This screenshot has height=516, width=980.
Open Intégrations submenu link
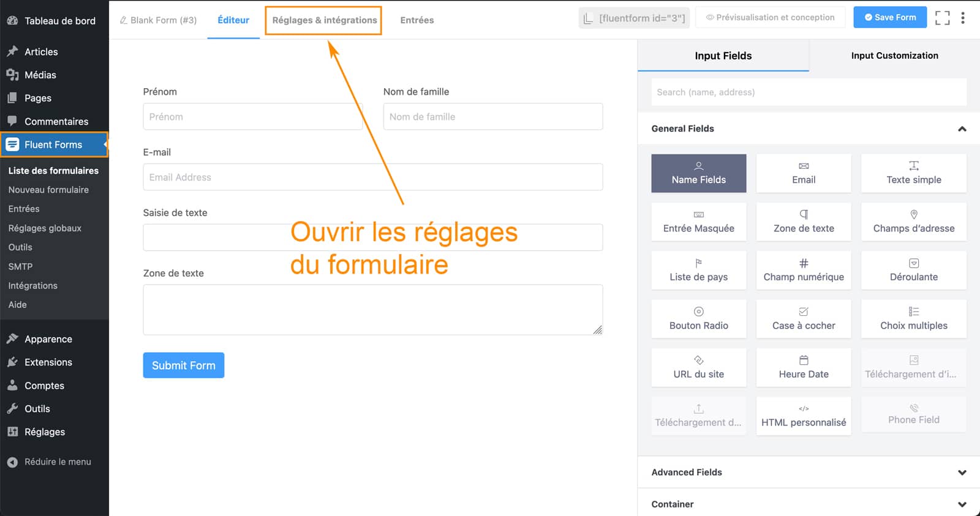pyautogui.click(x=33, y=286)
